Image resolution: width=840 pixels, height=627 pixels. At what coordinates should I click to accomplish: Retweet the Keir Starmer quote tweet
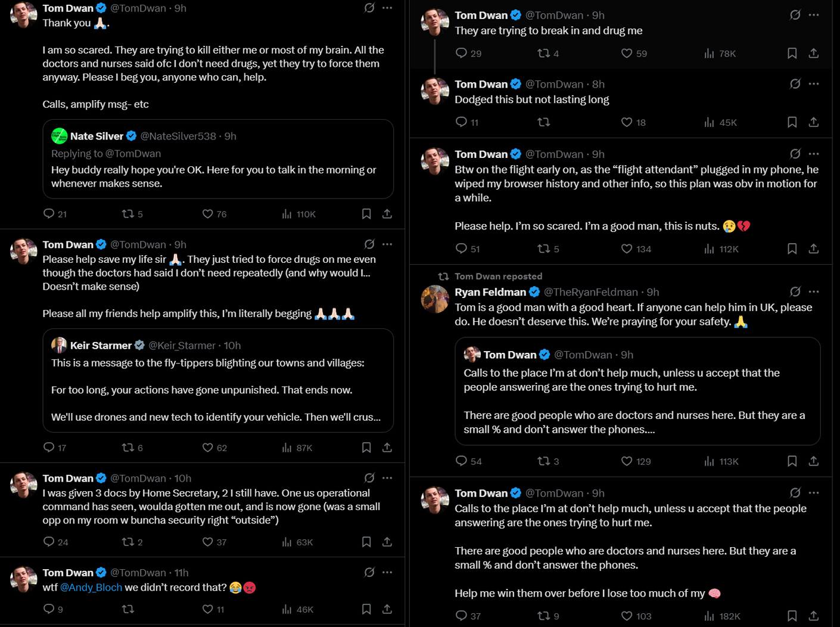128,448
